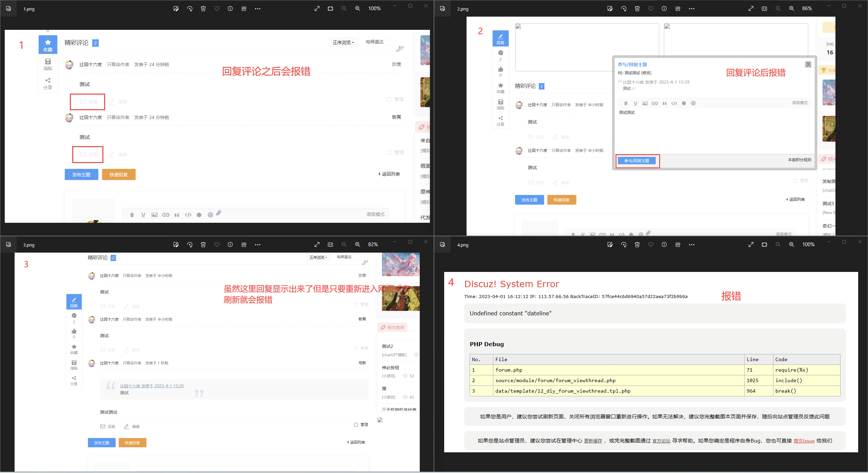Viewport: 868px width, 473px height.
Task: Open file info for 2.png
Action: coord(664,9)
